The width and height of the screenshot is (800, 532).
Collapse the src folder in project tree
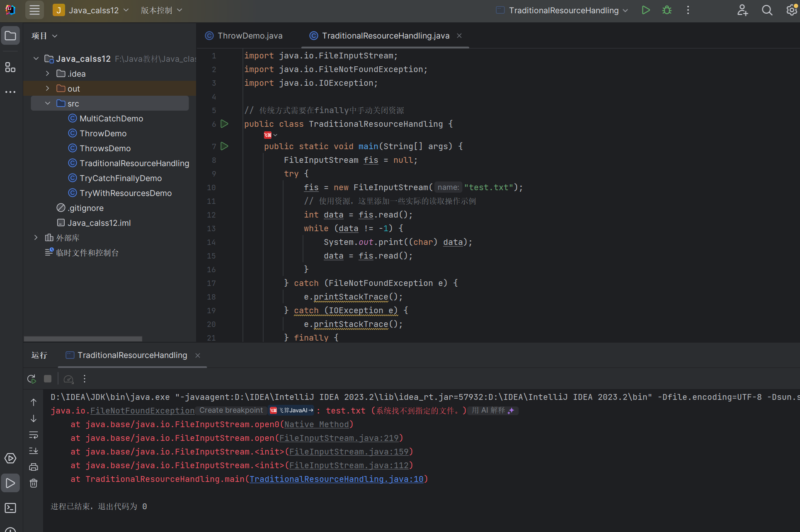(48, 103)
